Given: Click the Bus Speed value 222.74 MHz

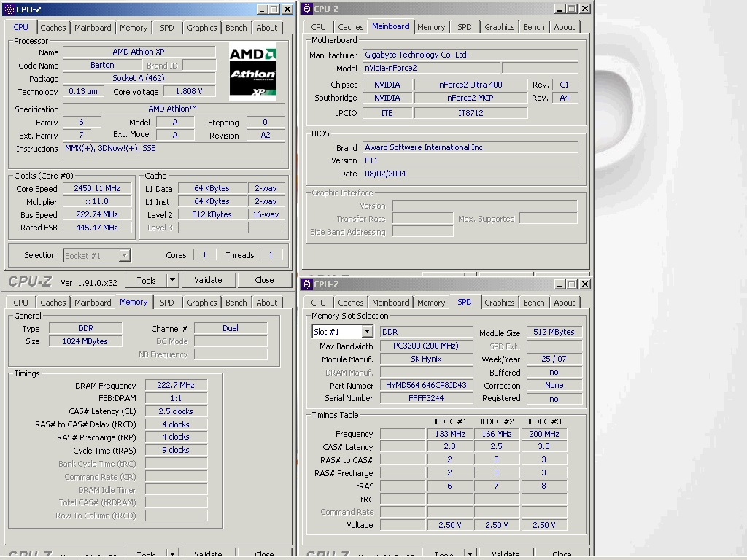Looking at the screenshot, I should point(97,215).
